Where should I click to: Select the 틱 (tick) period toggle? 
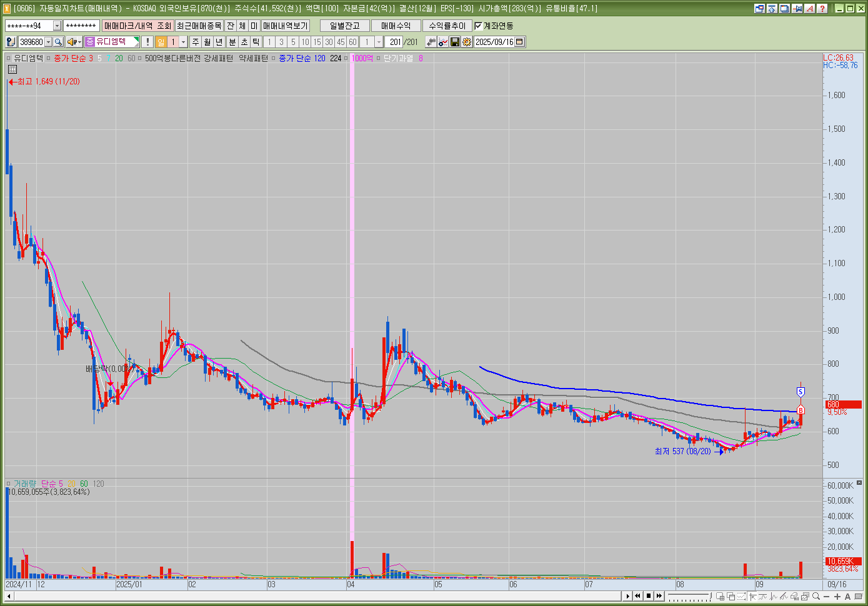[256, 42]
